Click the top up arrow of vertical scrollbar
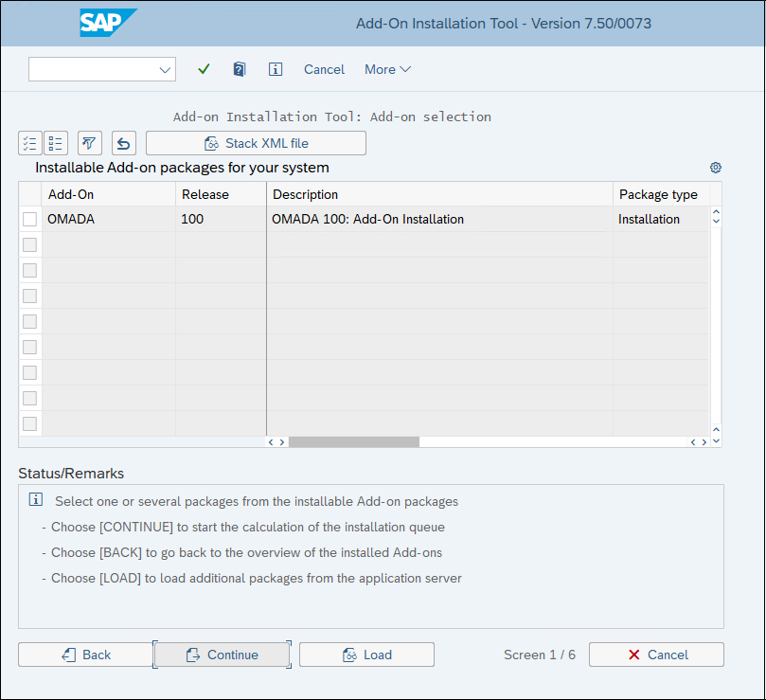Viewport: 766px width, 700px height. [x=716, y=211]
